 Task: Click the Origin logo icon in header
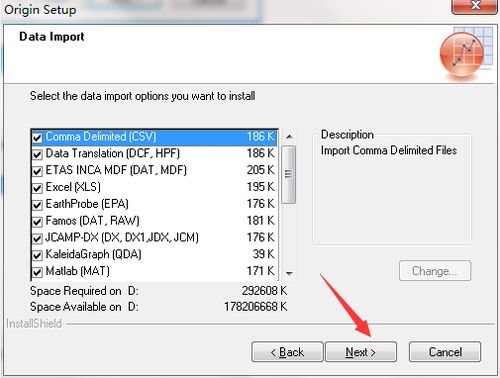(466, 53)
